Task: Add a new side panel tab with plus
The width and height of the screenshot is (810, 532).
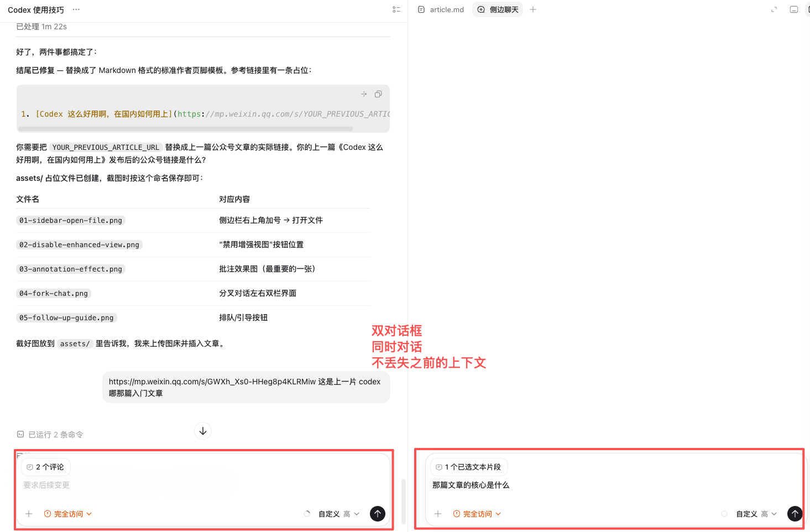Action: 533,9
